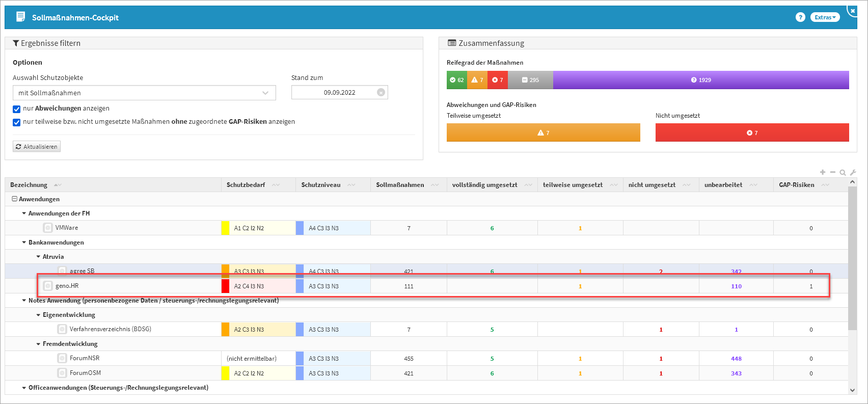Collapse the Bankanwendungen group

pyautogui.click(x=24, y=243)
